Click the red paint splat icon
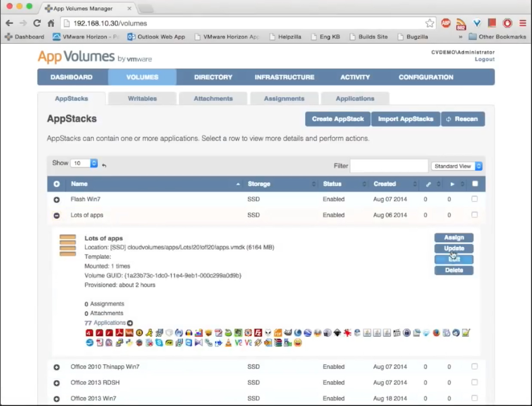This screenshot has height=406, width=532. (x=347, y=332)
